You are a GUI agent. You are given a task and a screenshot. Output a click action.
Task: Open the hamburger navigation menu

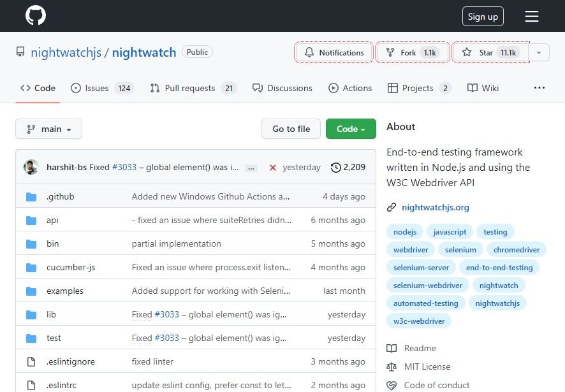click(531, 16)
